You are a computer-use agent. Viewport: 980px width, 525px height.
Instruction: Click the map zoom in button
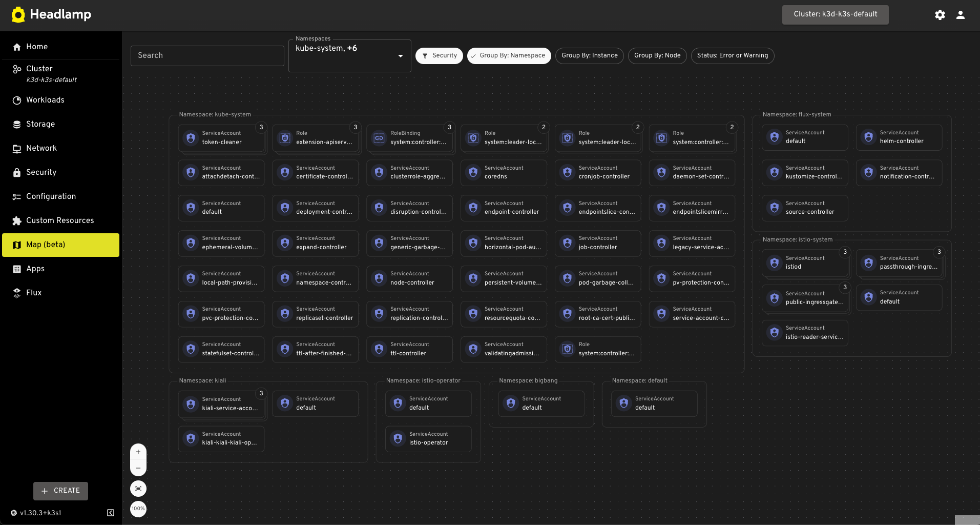(138, 452)
